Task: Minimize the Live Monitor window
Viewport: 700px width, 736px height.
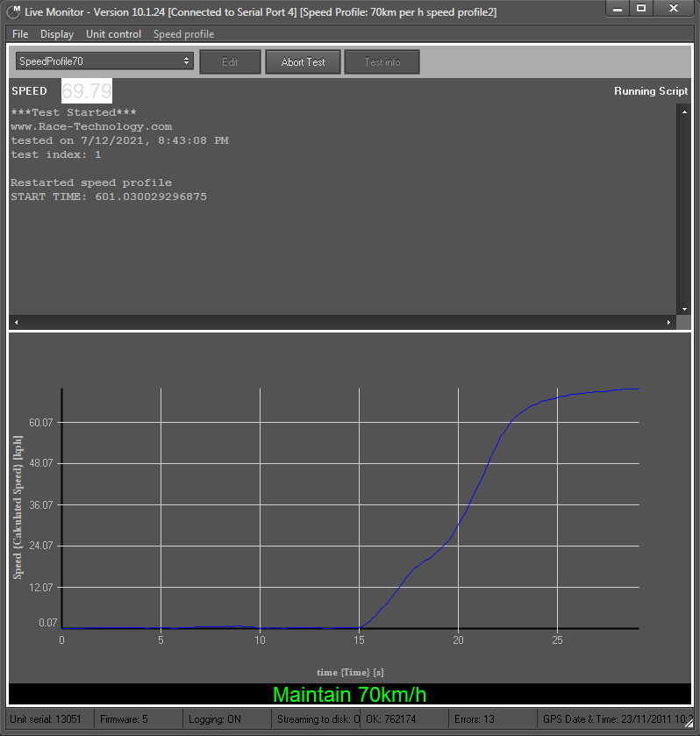Action: pos(617,8)
